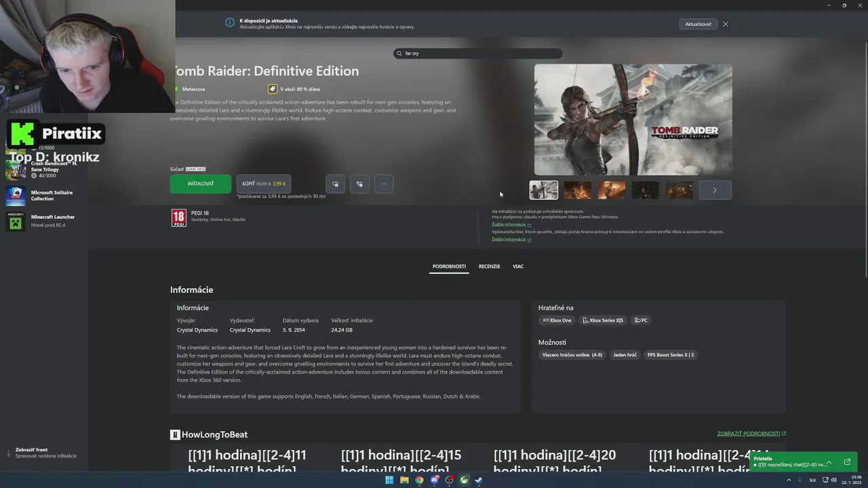
Task: Click Jeden hráč chip
Action: tap(625, 355)
